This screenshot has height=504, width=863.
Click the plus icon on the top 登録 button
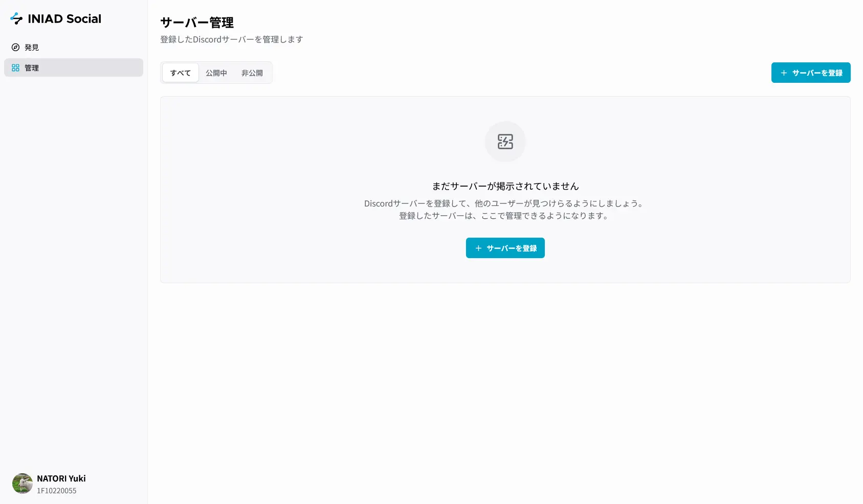click(784, 73)
